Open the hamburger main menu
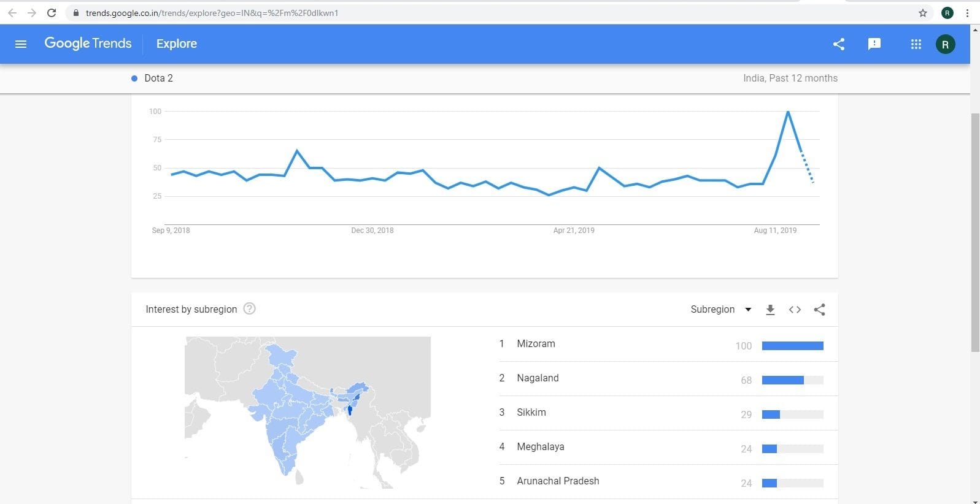The image size is (980, 504). tap(21, 44)
